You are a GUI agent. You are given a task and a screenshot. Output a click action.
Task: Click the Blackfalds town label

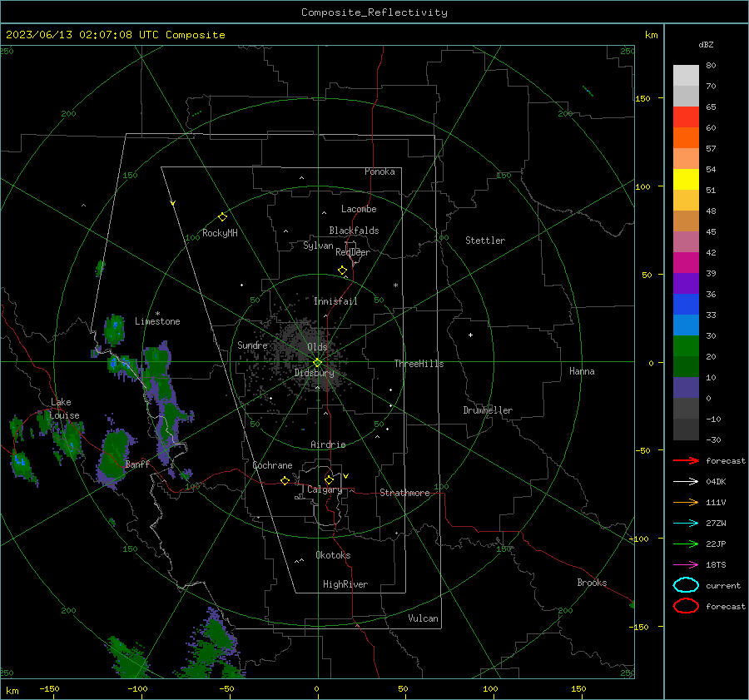tap(354, 231)
